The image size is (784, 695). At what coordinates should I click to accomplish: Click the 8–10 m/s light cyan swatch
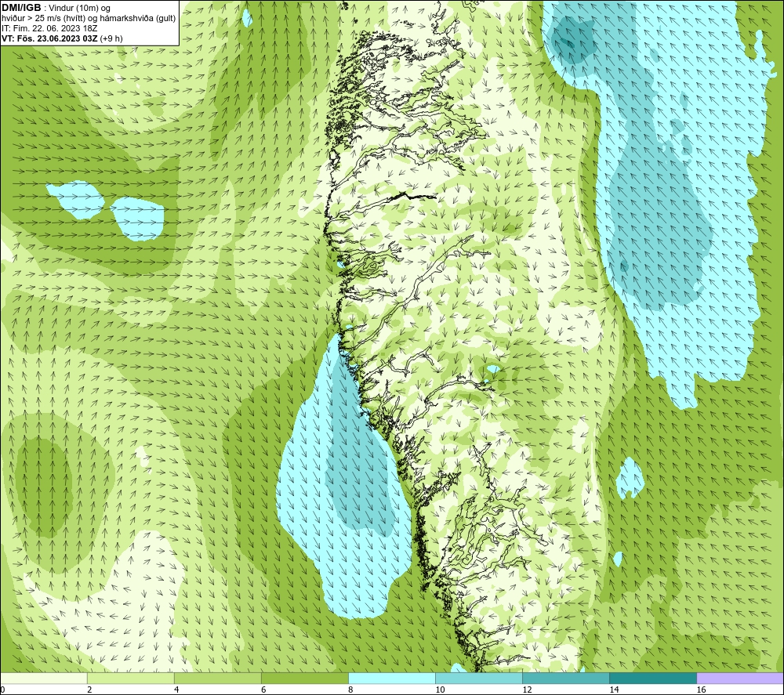[x=392, y=679]
